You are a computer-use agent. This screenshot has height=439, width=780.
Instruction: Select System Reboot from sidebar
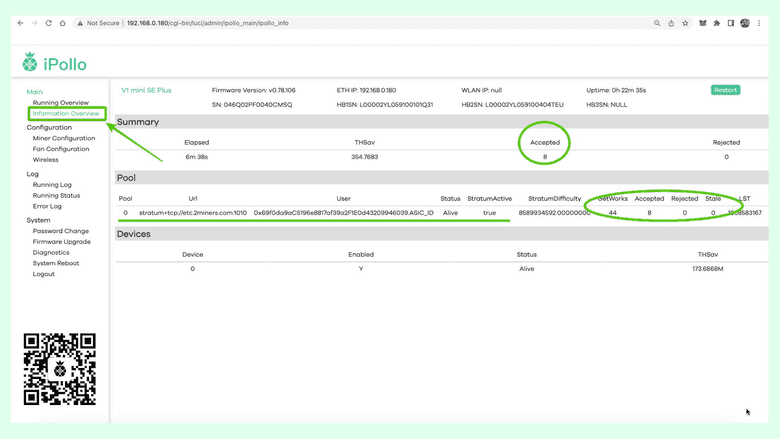pyautogui.click(x=56, y=263)
